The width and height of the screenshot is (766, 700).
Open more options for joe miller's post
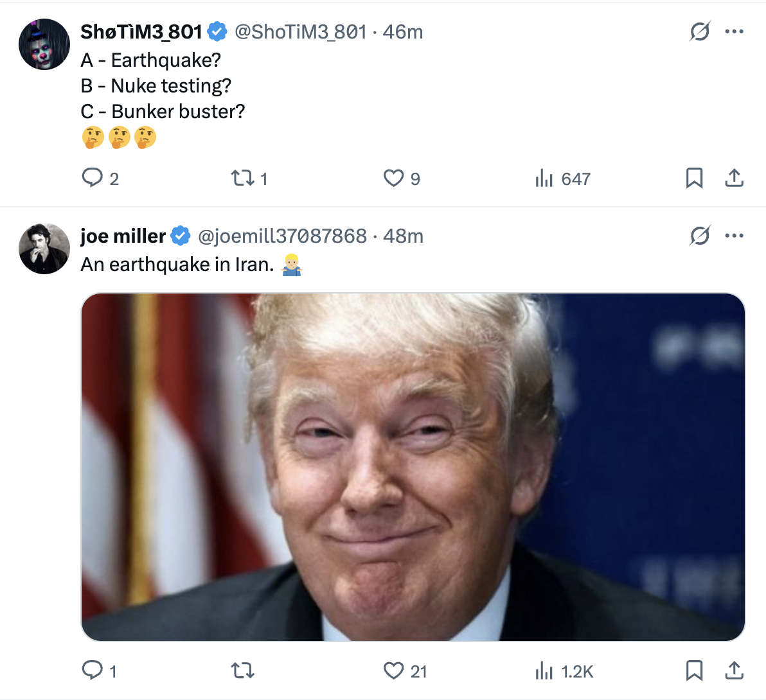pos(734,236)
